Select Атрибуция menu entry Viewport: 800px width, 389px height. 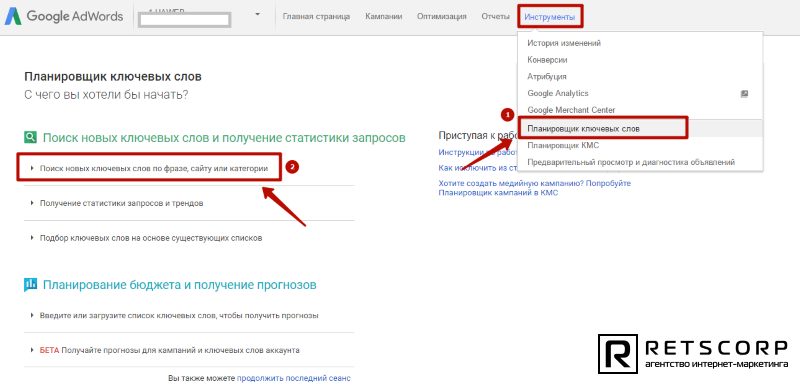(x=547, y=77)
